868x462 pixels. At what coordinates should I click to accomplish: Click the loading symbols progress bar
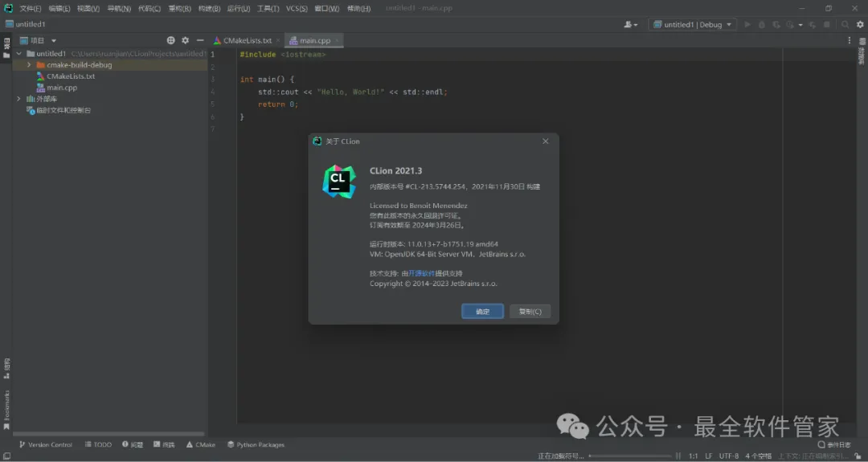point(630,456)
